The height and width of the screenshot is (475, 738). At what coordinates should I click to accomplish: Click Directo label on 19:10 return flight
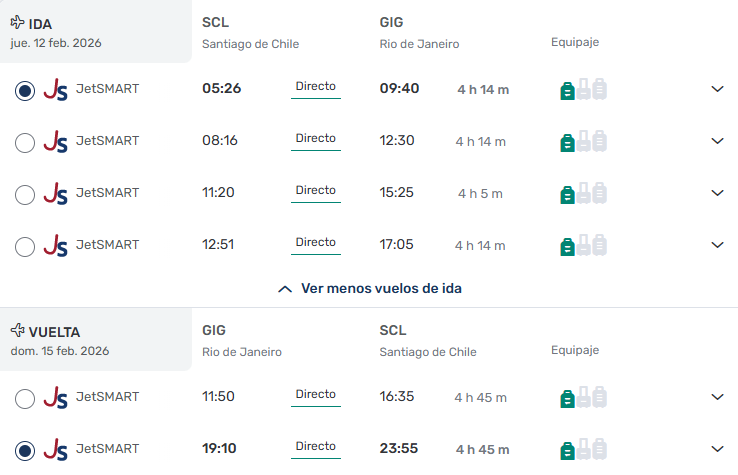(316, 446)
